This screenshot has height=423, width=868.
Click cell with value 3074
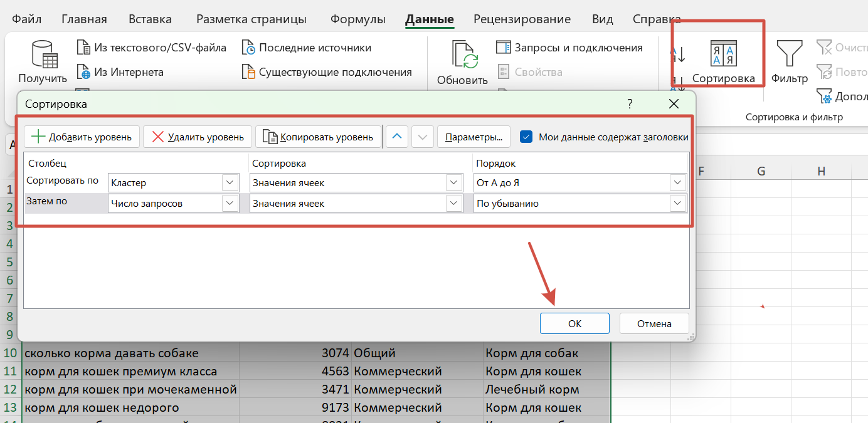pyautogui.click(x=295, y=353)
